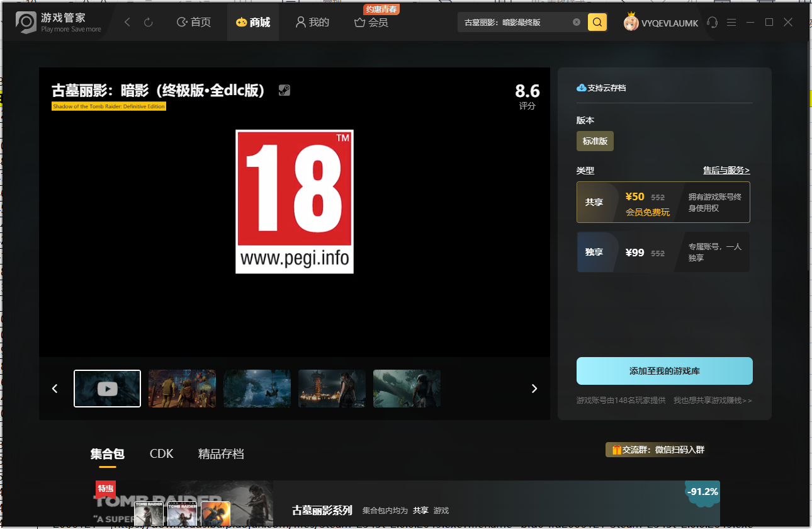Open the 商城 store tab

253,23
